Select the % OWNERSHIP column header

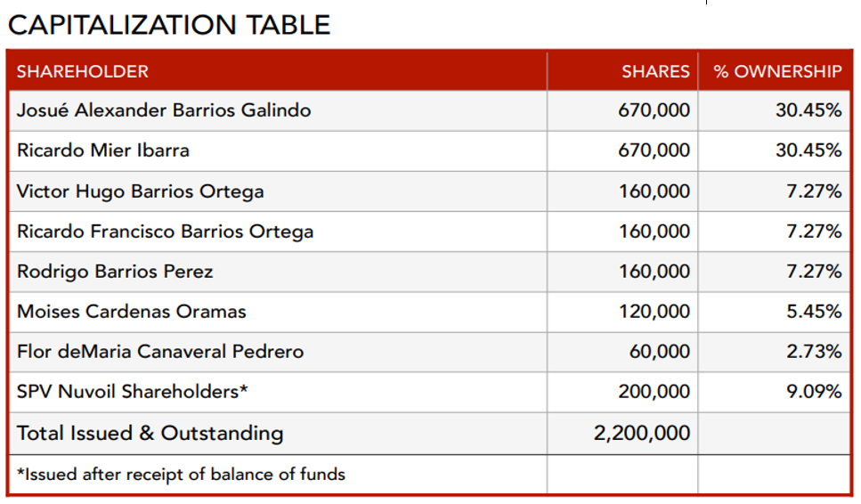777,71
